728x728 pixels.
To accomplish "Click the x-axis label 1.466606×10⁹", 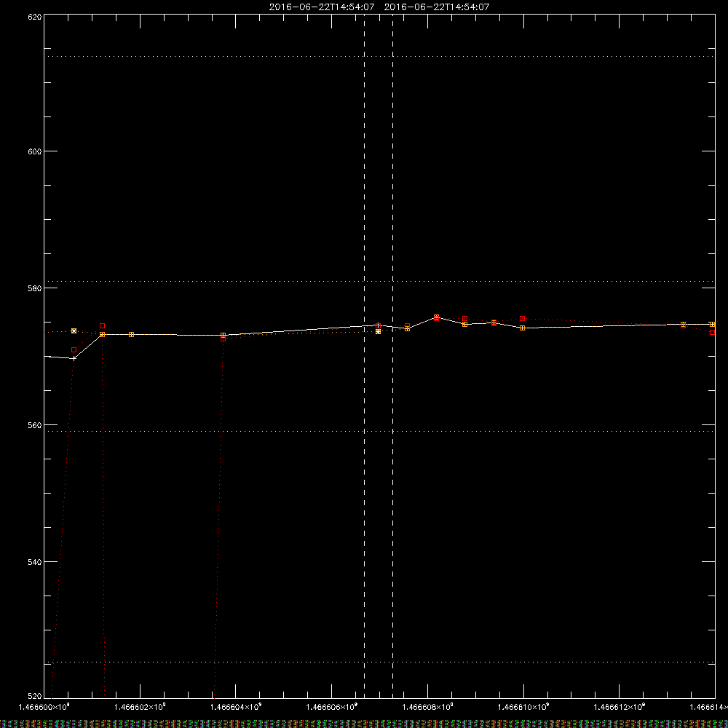I will (x=332, y=707).
